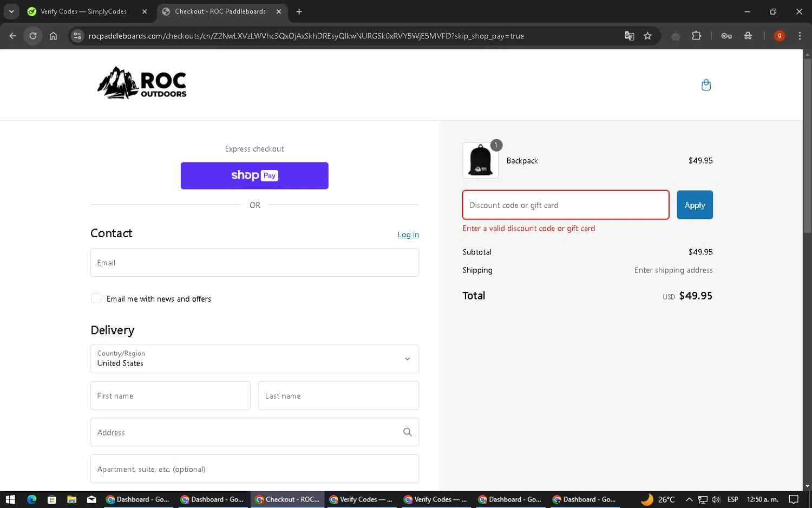The height and width of the screenshot is (508, 812).
Task: Open the Mail app in taskbar
Action: 91,499
